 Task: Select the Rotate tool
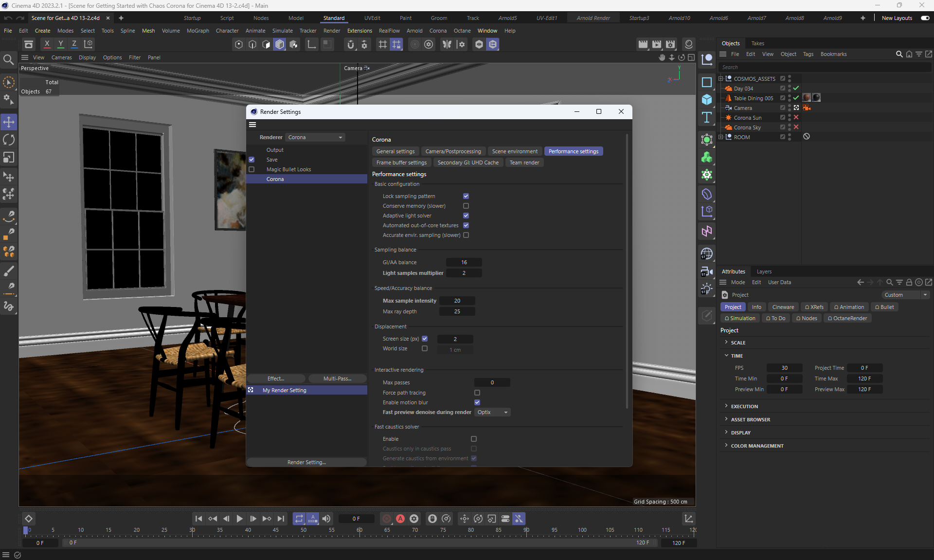[x=9, y=140]
